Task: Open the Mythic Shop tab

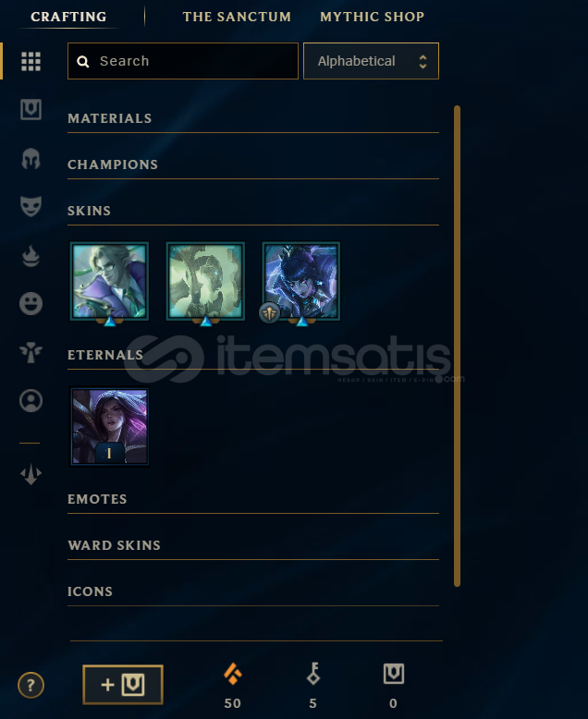Action: 372,17
